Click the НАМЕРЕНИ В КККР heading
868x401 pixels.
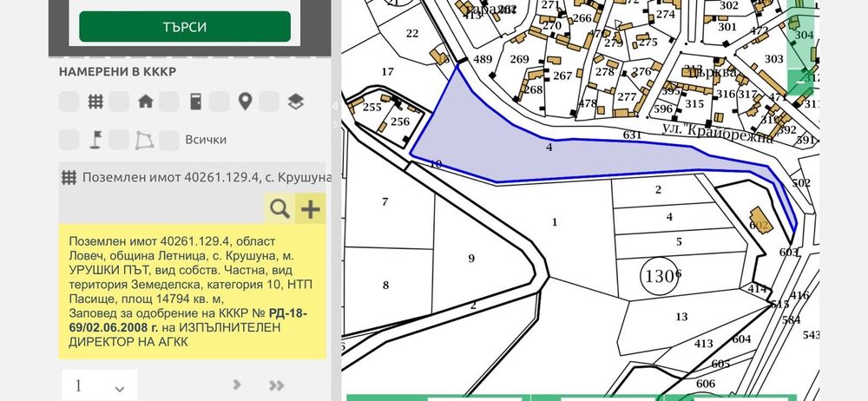coord(118,72)
